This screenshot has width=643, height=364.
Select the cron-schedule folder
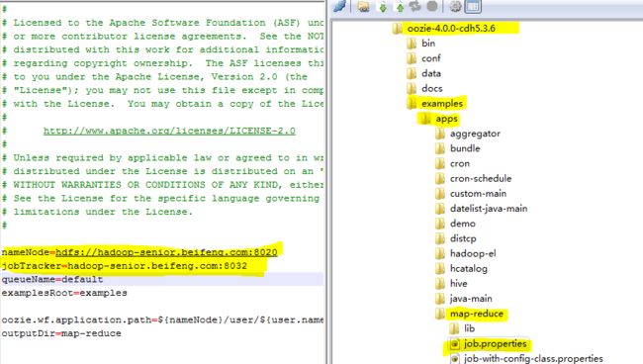tap(481, 179)
